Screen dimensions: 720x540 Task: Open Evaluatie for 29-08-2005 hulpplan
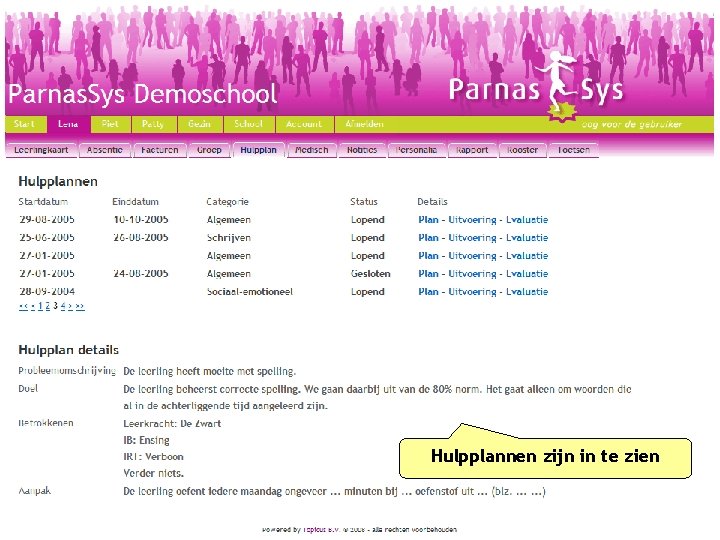(527, 220)
